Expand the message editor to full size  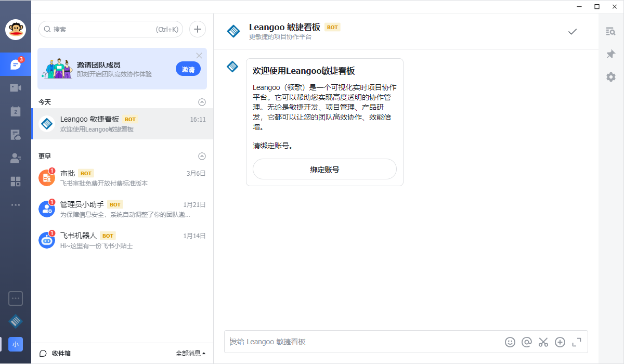coord(577,342)
